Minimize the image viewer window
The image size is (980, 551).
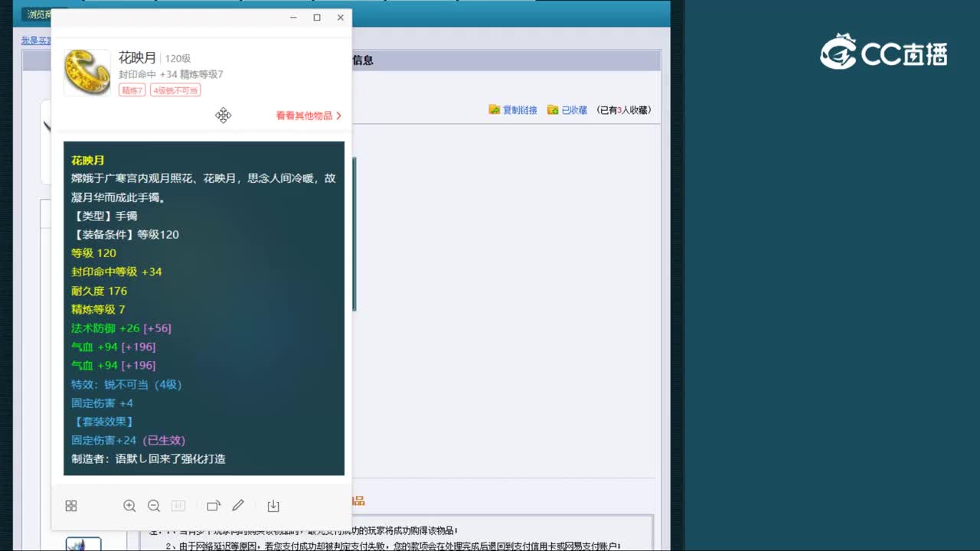[x=293, y=18]
